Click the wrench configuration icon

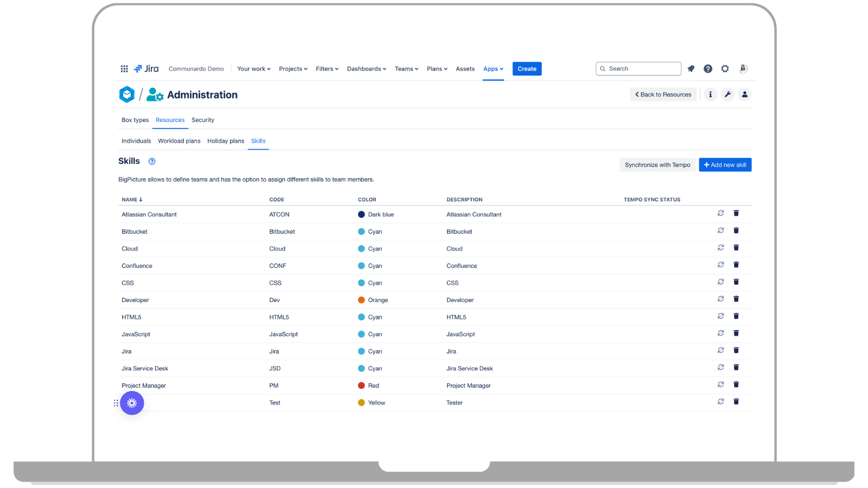727,94
